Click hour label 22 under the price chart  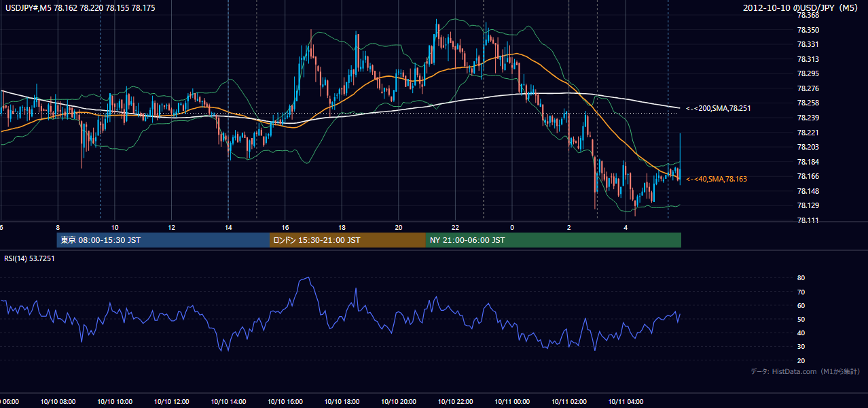click(x=455, y=227)
